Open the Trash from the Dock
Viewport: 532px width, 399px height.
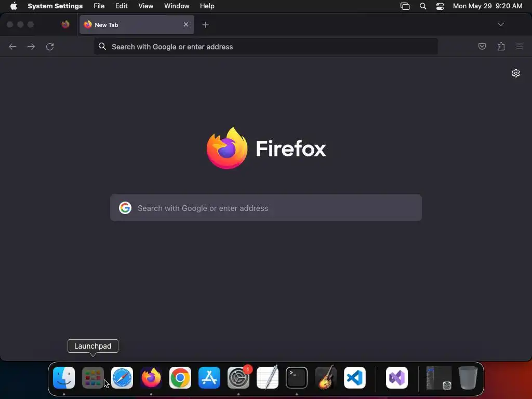point(468,377)
